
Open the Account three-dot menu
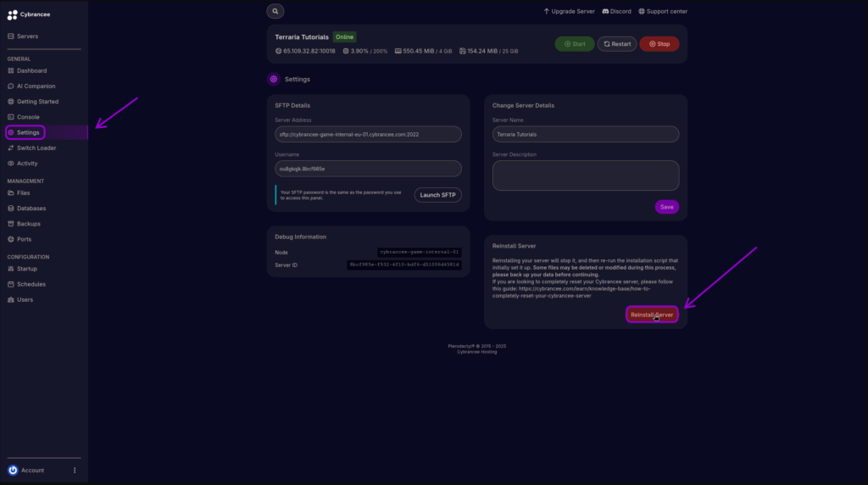(x=75, y=470)
